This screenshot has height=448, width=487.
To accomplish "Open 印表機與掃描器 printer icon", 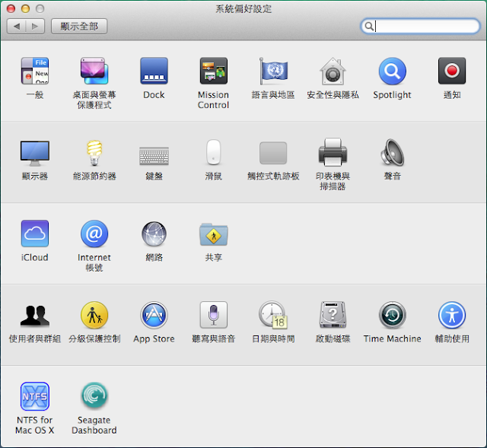I will point(333,152).
